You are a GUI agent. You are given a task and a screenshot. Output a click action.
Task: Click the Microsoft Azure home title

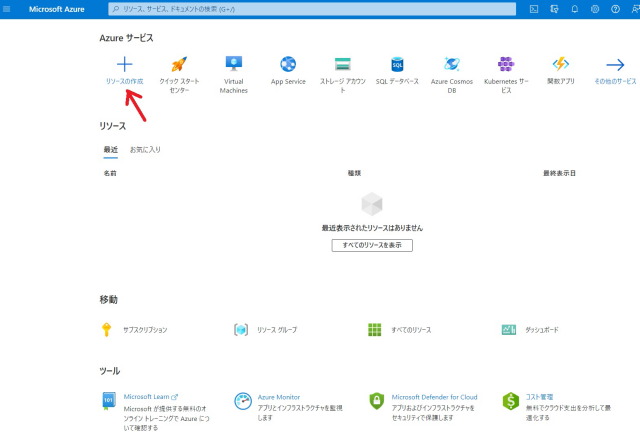click(x=56, y=9)
